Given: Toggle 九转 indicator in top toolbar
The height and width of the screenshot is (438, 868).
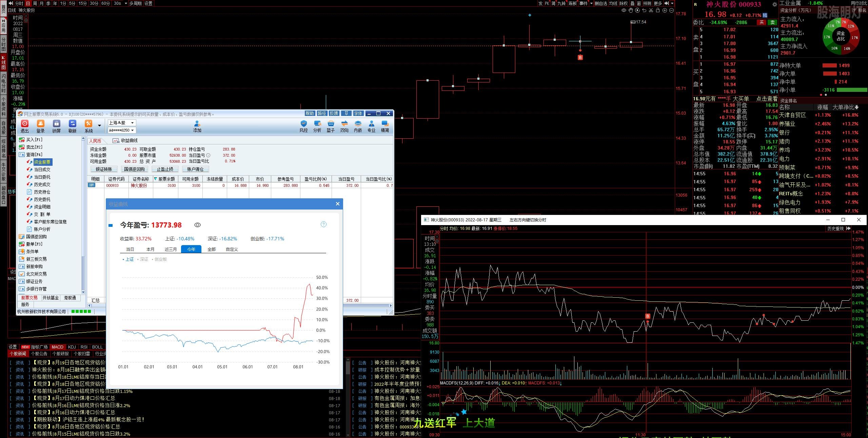Looking at the screenshot, I should 561,3.
